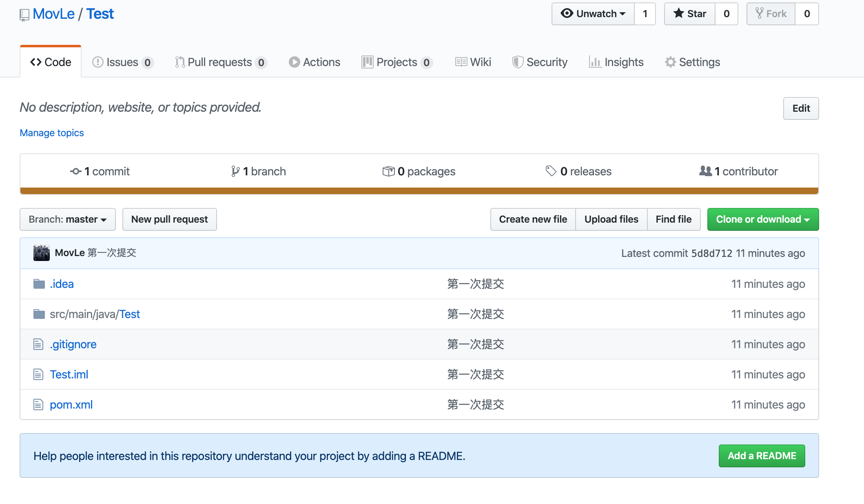This screenshot has height=504, width=864.
Task: Click the Upload files button
Action: 611,219
